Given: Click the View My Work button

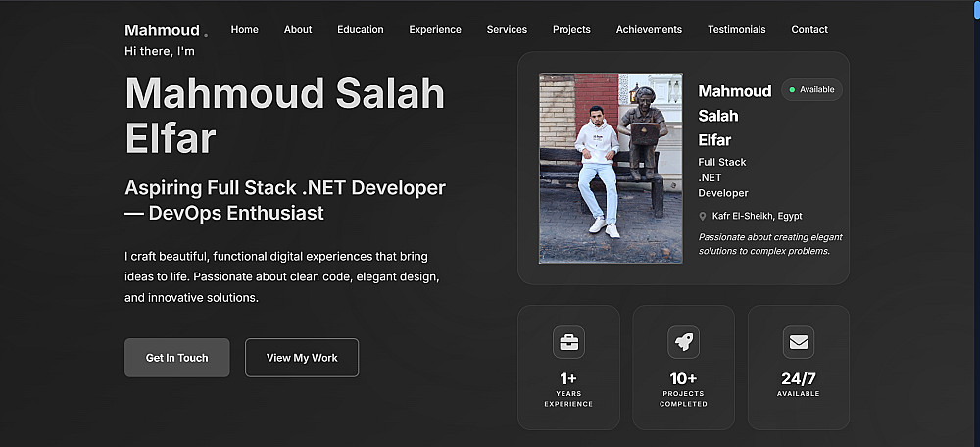Looking at the screenshot, I should (x=302, y=358).
